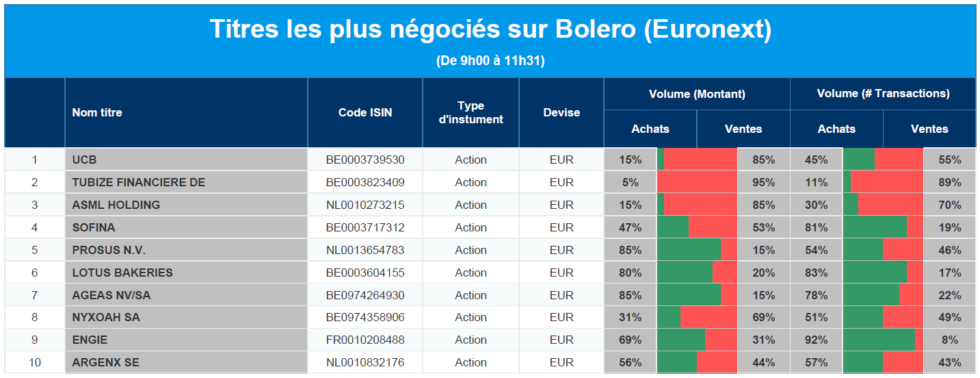Click the 'Code ISIN' column header
This screenshot has height=378, width=980.
365,112
